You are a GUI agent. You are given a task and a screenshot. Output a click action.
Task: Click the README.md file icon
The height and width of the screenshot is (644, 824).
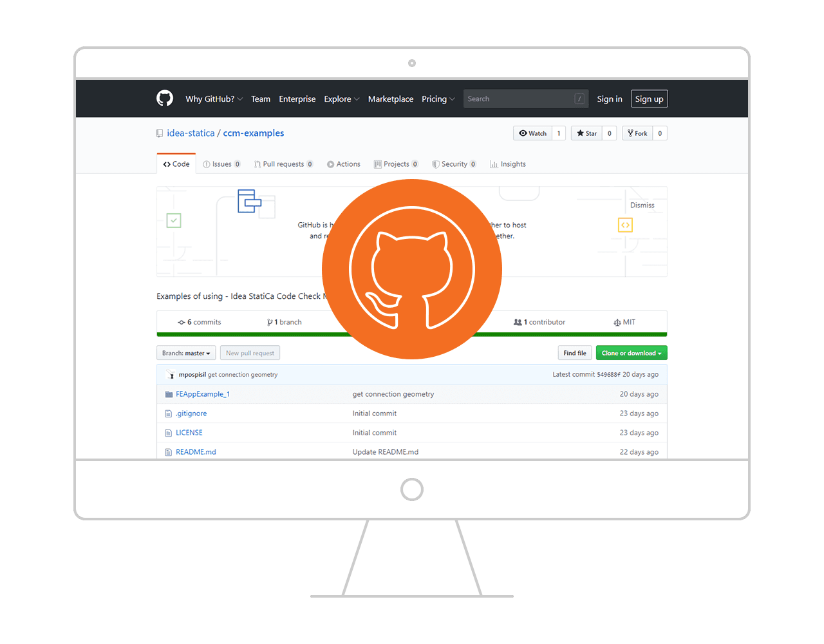tap(169, 452)
